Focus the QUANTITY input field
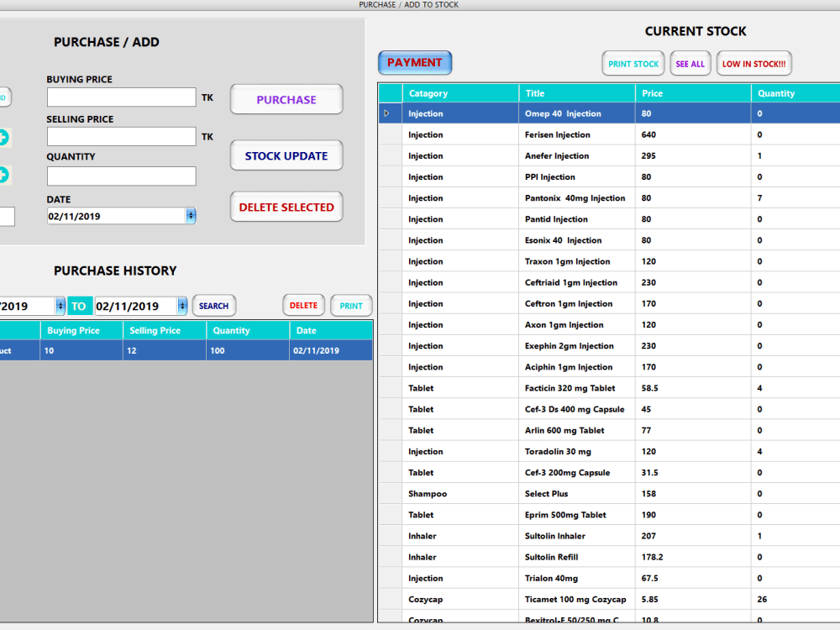840x630 pixels. point(121,176)
